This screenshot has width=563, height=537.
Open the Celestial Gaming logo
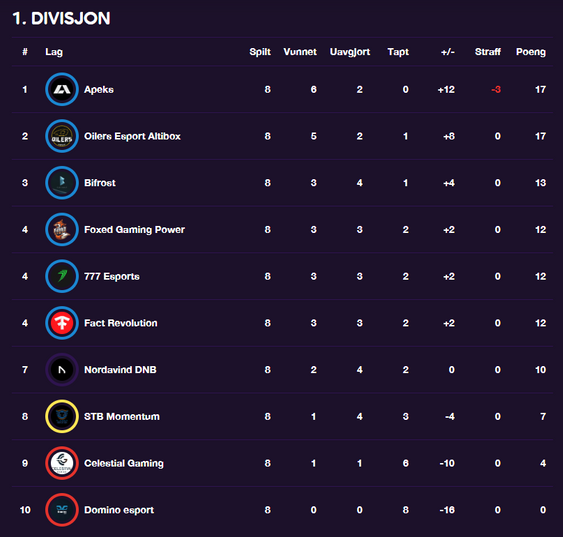(62, 463)
